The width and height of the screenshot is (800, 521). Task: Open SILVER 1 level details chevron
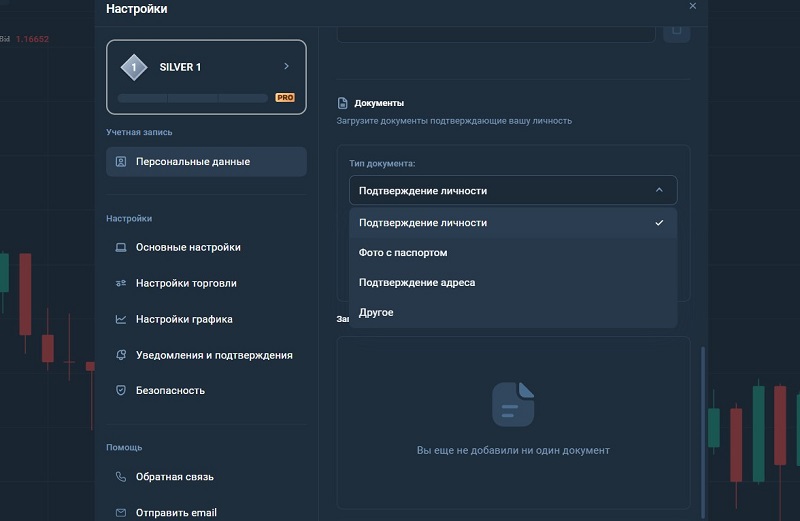click(286, 66)
